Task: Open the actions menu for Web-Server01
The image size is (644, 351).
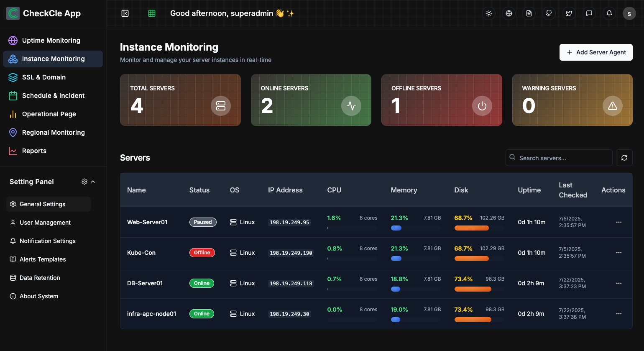Action: [x=618, y=222]
